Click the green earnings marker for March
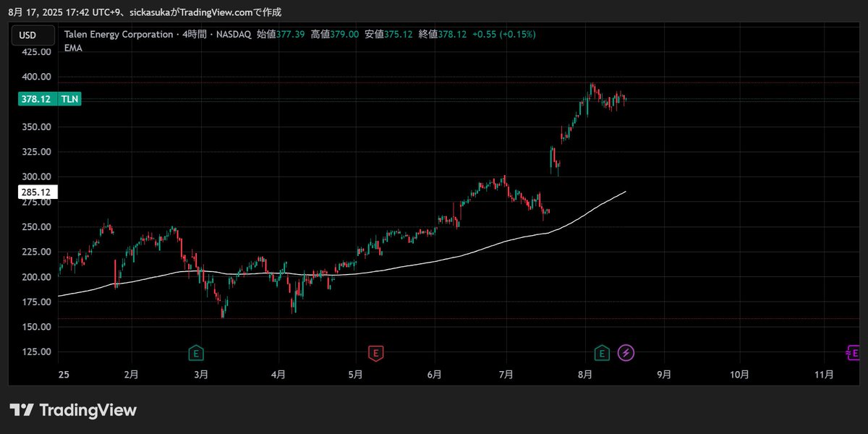This screenshot has height=434, width=868. coord(195,353)
